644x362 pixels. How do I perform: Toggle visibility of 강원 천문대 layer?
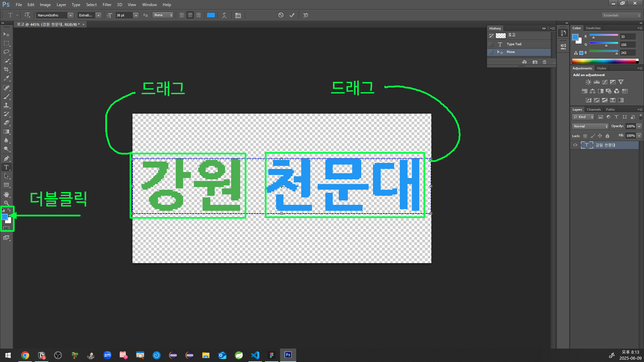575,145
